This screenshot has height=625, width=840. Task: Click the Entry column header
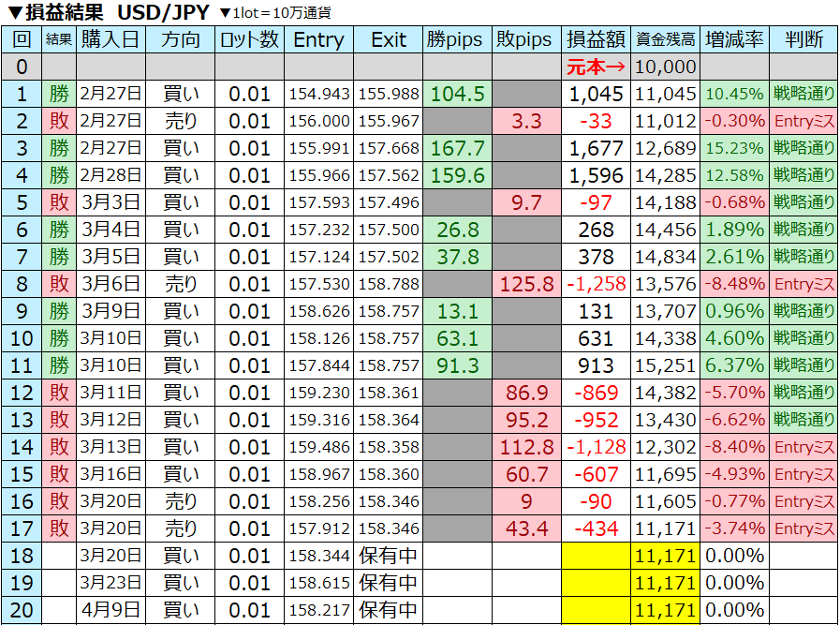(x=318, y=39)
